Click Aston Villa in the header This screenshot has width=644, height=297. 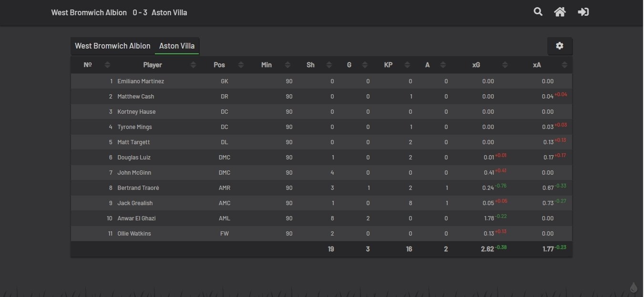pyautogui.click(x=169, y=12)
